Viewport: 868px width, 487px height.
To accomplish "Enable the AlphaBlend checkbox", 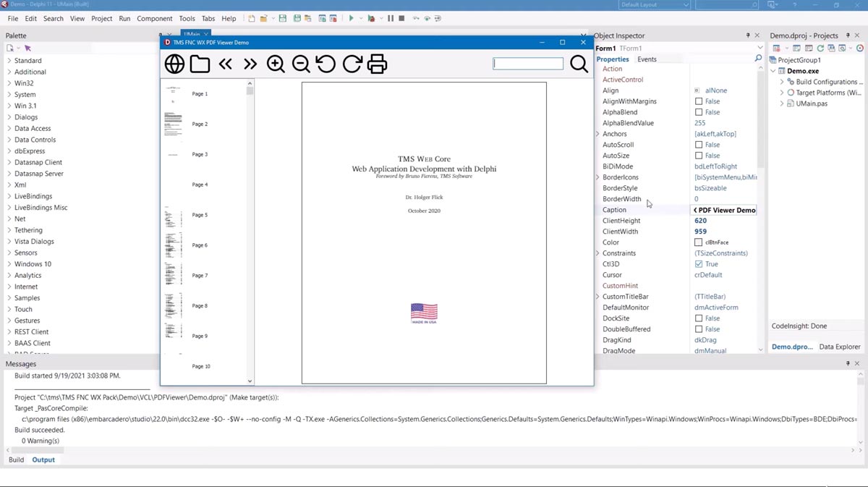I will (699, 112).
